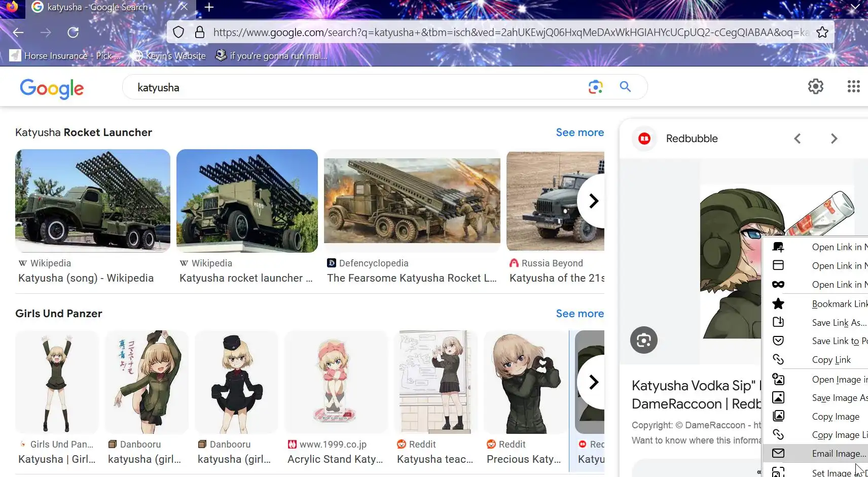868x477 pixels.
Task: Search by image with the Lens camera icon
Action: 596,87
